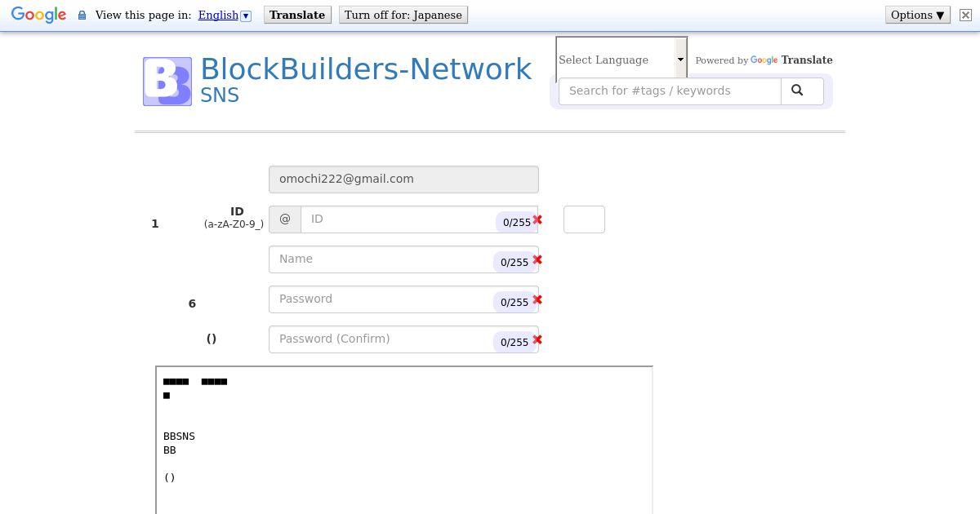The height and width of the screenshot is (514, 980).
Task: Click the magnifier search button
Action: tap(802, 91)
